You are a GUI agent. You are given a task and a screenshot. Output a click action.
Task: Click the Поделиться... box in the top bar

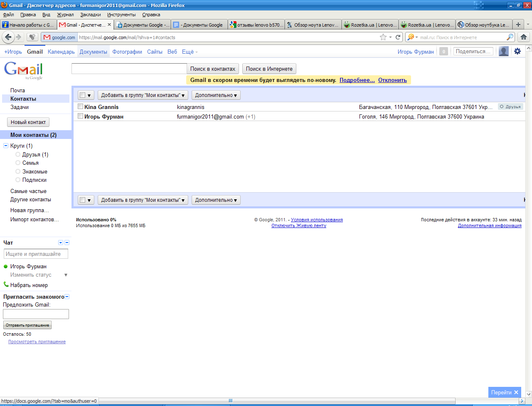coord(473,52)
